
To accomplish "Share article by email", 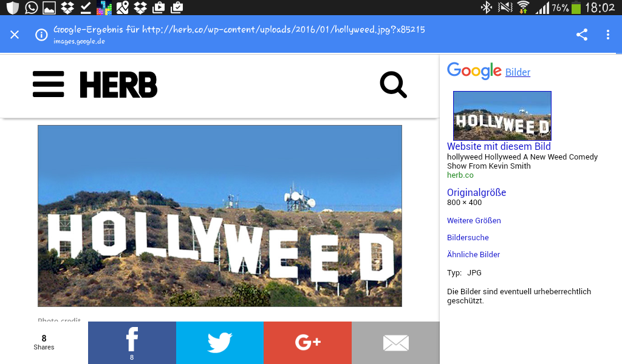I will click(395, 343).
